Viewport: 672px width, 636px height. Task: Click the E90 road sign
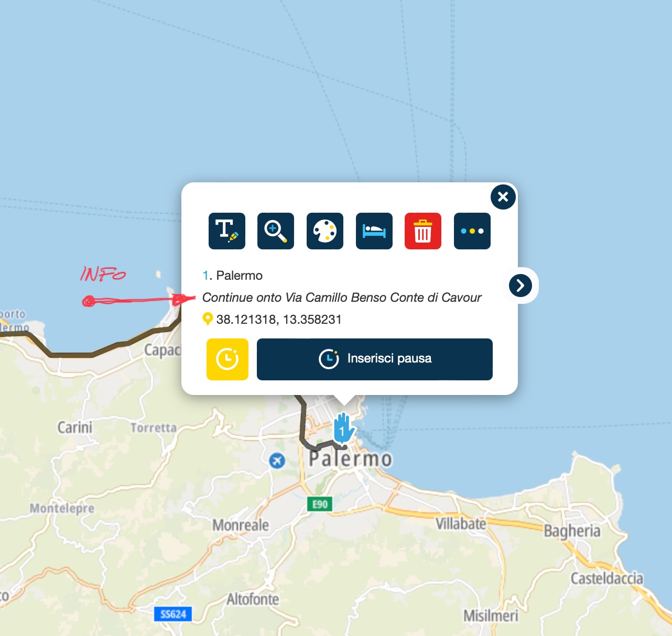(320, 505)
